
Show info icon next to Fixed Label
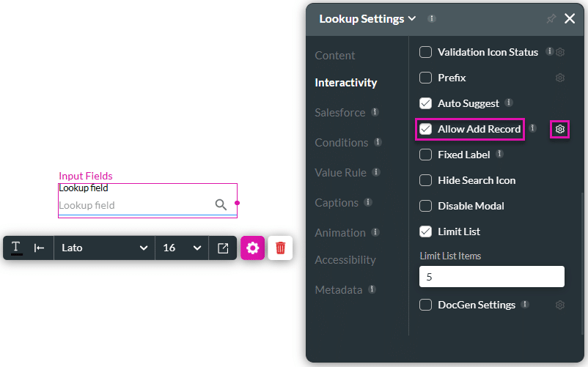[499, 154]
